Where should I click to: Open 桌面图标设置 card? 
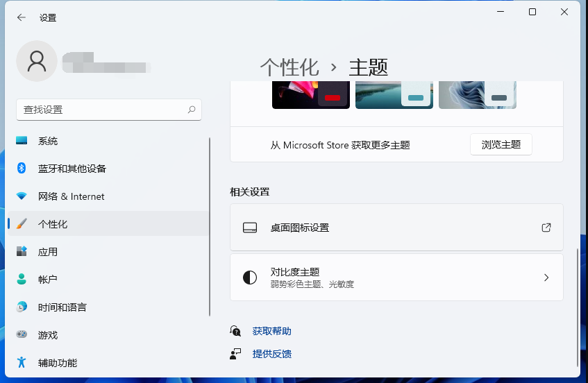397,228
